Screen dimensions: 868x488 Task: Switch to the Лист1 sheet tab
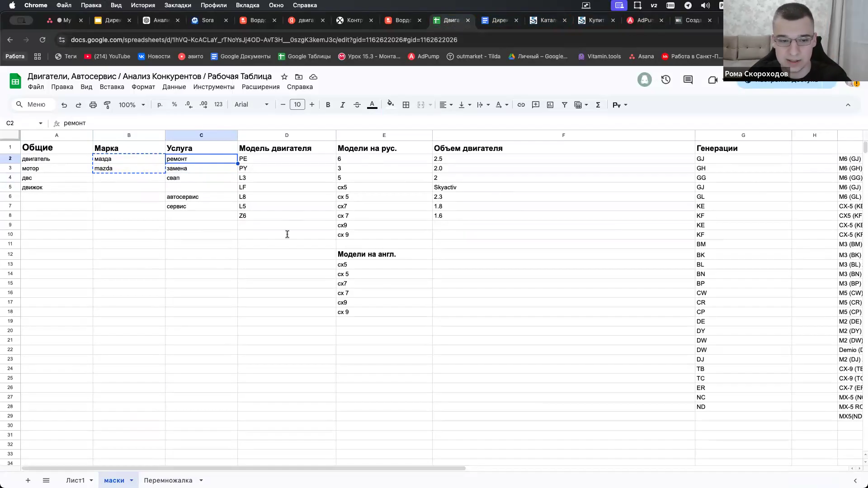[x=75, y=480]
